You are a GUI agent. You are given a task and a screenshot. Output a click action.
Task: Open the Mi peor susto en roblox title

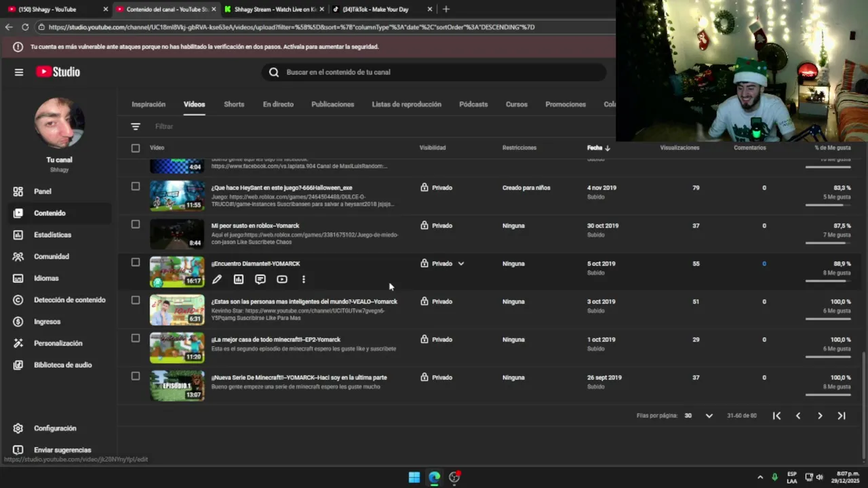point(255,226)
